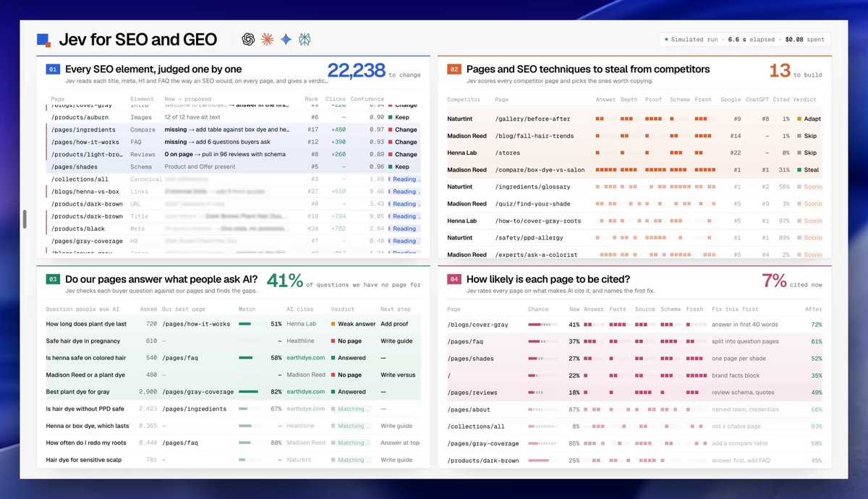The width and height of the screenshot is (868, 499).
Task: Click 'brand facts block' fix
Action: click(736, 375)
